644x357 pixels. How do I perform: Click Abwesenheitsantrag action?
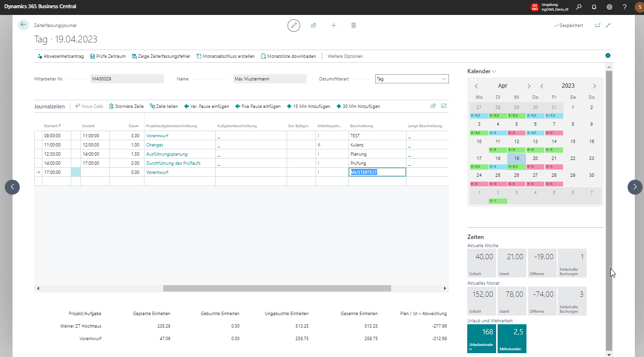[61, 56]
